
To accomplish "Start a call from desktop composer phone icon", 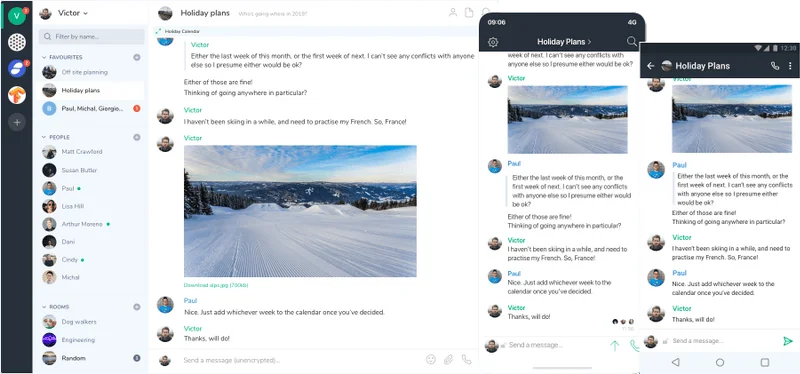I will click(x=466, y=360).
